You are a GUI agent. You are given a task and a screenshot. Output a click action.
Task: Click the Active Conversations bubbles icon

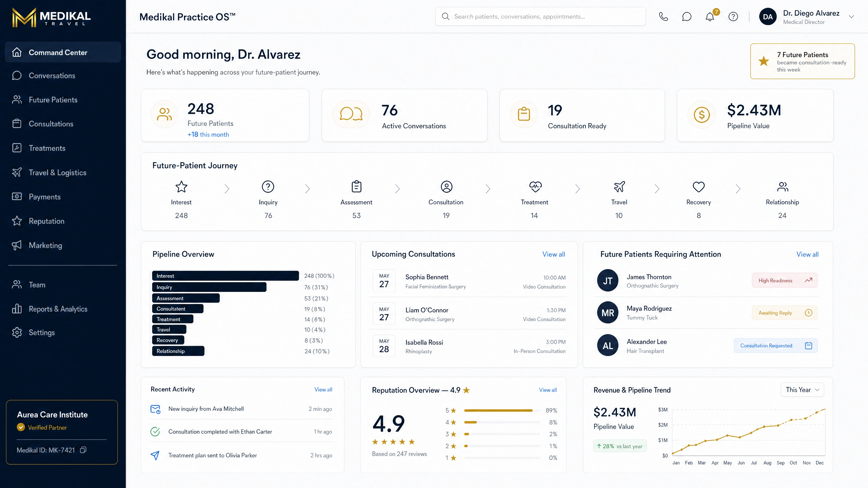click(x=351, y=114)
